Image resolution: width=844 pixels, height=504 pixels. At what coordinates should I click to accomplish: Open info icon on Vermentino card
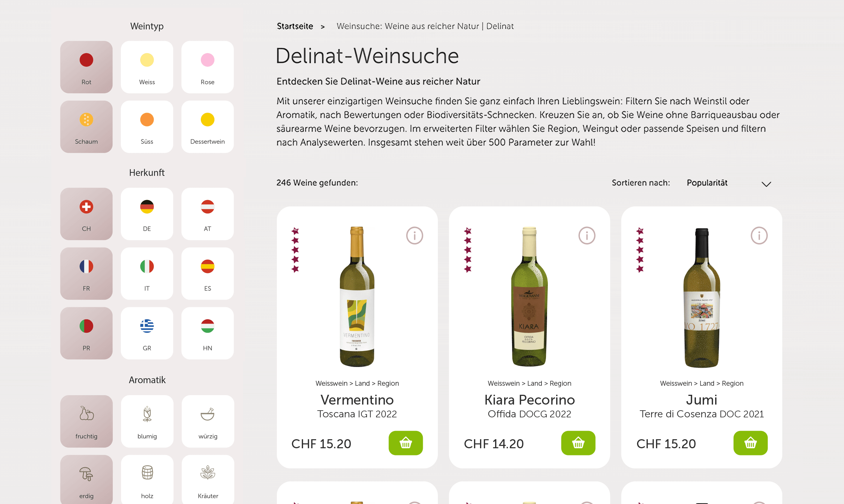click(414, 236)
